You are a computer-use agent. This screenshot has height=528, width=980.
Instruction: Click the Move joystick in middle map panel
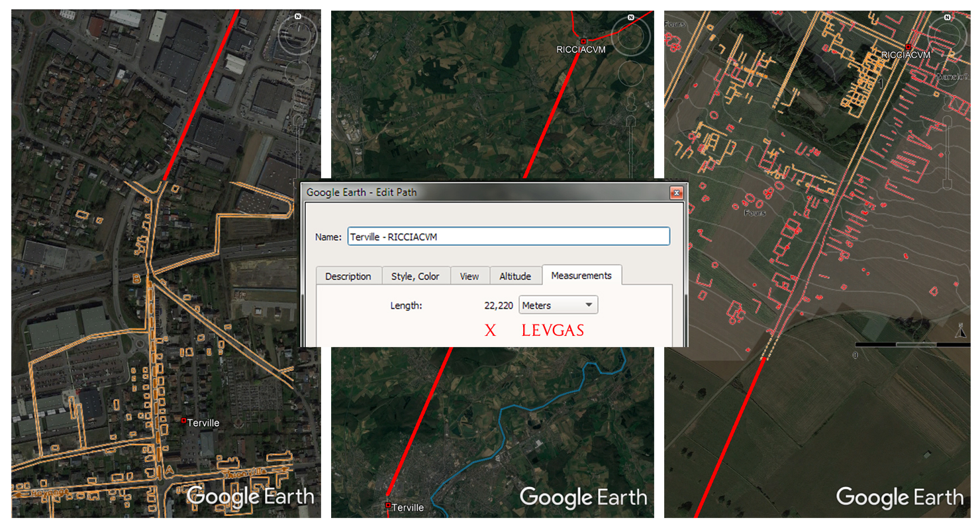tap(631, 73)
